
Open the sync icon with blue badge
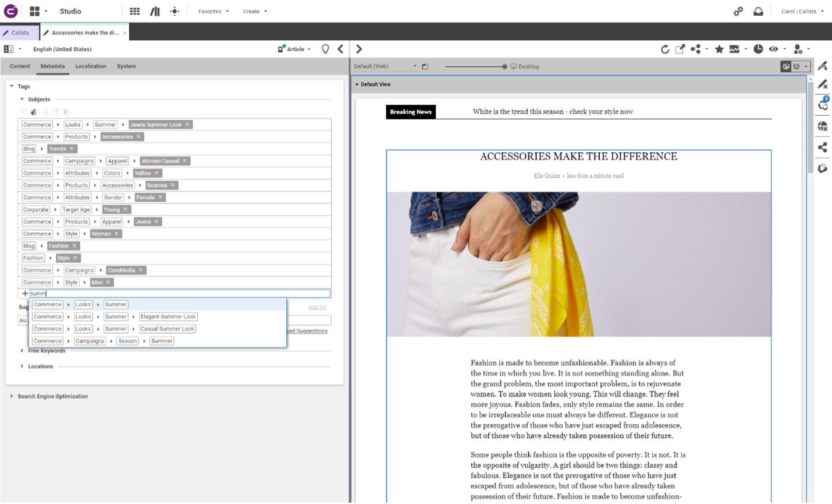click(x=823, y=104)
